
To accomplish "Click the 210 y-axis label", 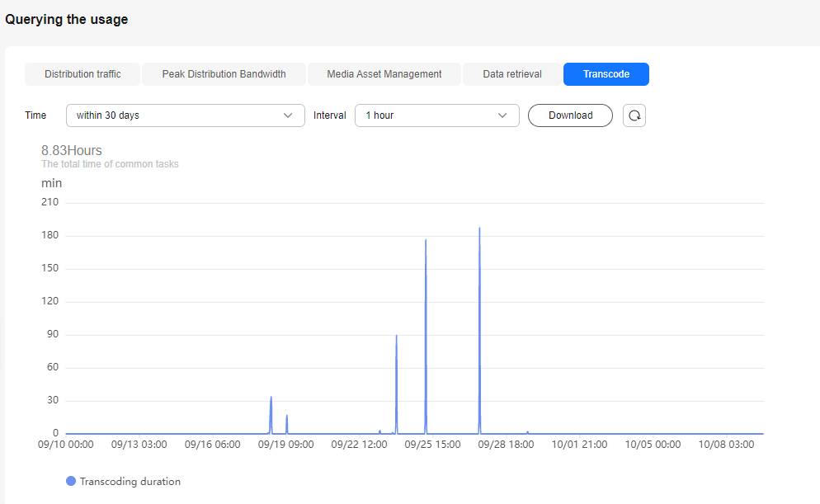I will click(50, 202).
